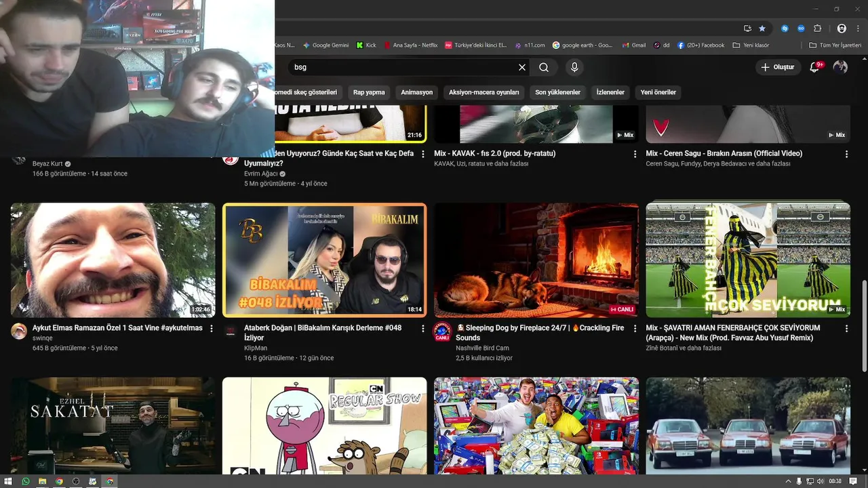Open more options for Neden Uyuyoruz video
This screenshot has height=488, width=868.
tap(423, 154)
